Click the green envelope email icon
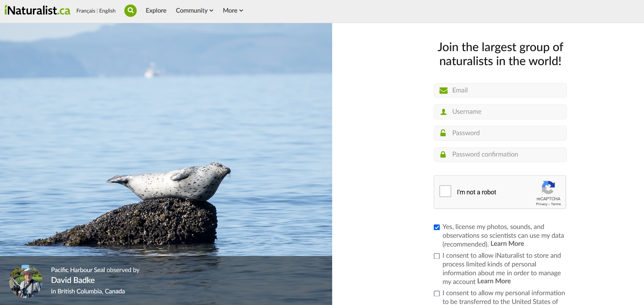This screenshot has width=644, height=305. (x=443, y=90)
